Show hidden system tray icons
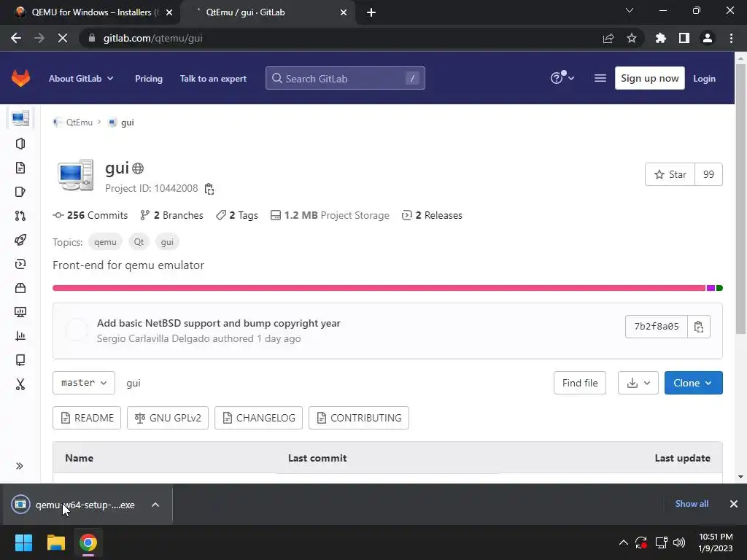Screen dimensions: 747x560 [623, 542]
